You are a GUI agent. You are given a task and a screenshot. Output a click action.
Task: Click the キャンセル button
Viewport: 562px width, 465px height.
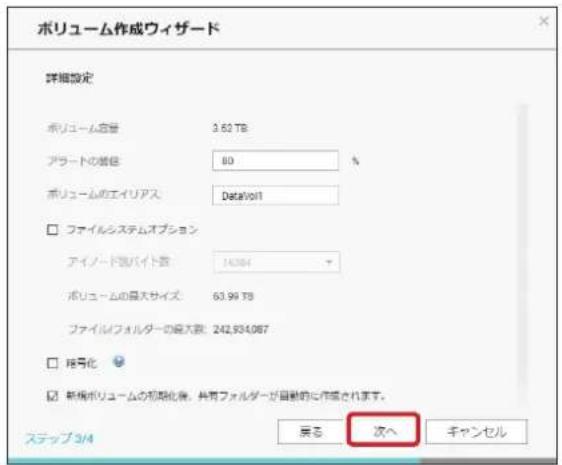[x=476, y=432]
